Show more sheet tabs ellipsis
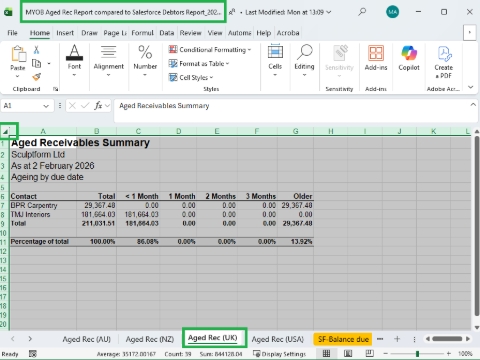 tap(380, 339)
